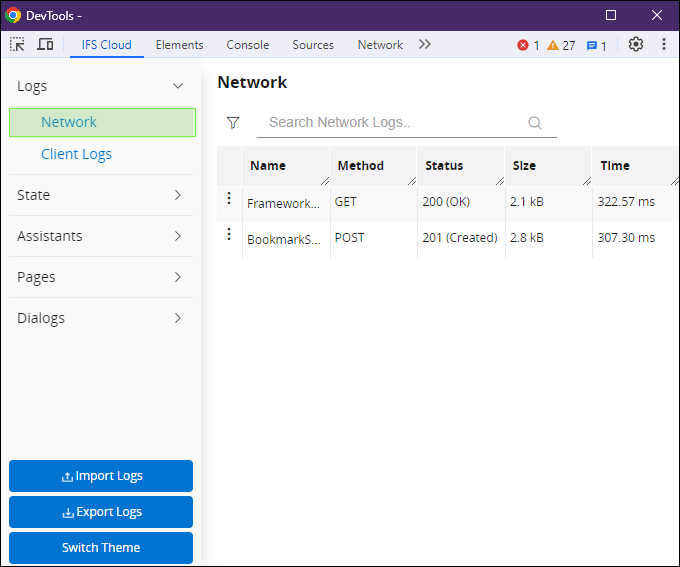Screen dimensions: 680x567
Task: Focus the Search Network Logs field
Action: [x=390, y=123]
